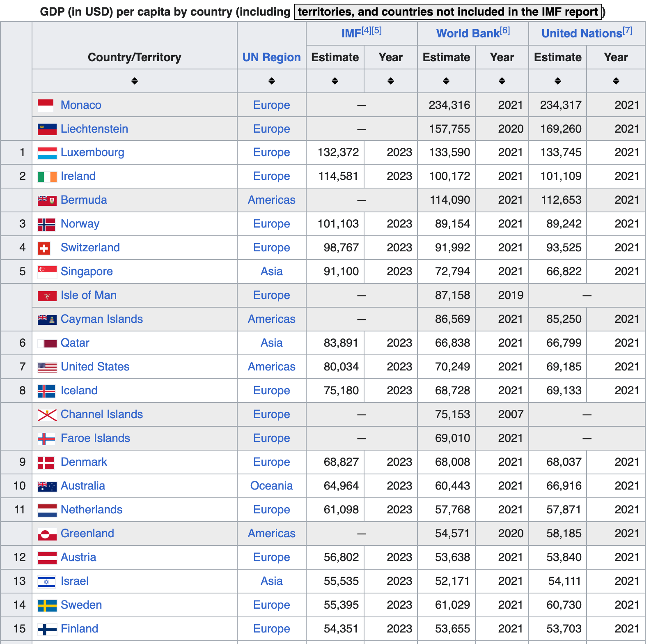The image size is (651, 644).
Task: Select the boxed caption text about territories
Action: pyautogui.click(x=448, y=11)
